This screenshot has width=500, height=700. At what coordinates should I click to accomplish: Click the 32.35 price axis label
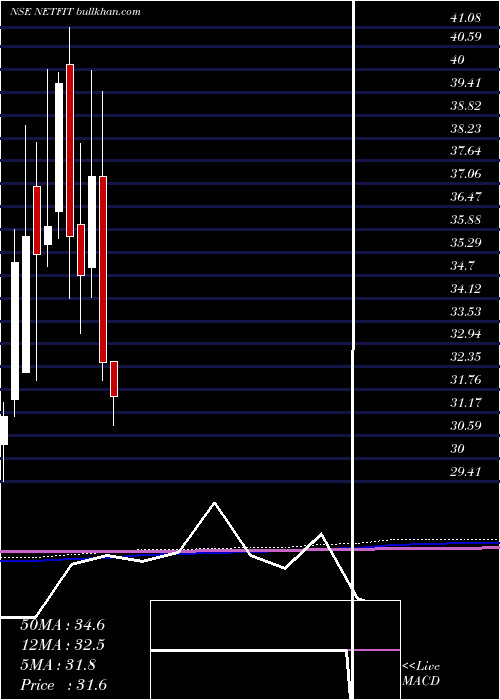465,357
